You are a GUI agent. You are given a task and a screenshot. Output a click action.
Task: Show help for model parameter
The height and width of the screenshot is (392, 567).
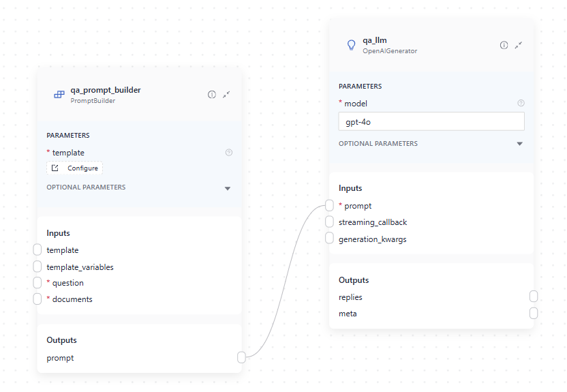[521, 103]
